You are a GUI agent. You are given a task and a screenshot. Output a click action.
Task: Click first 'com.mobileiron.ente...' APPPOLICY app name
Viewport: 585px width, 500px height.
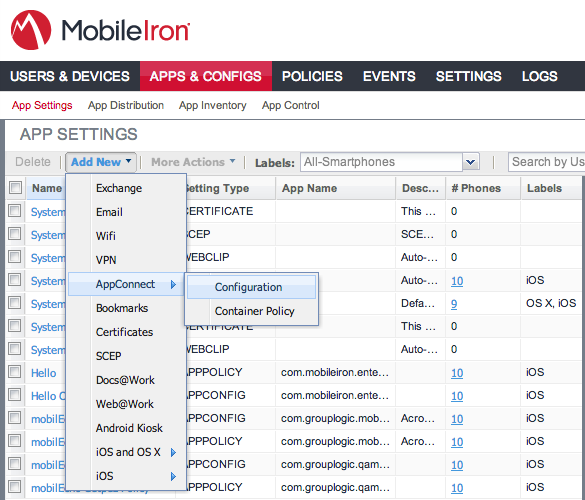point(335,372)
